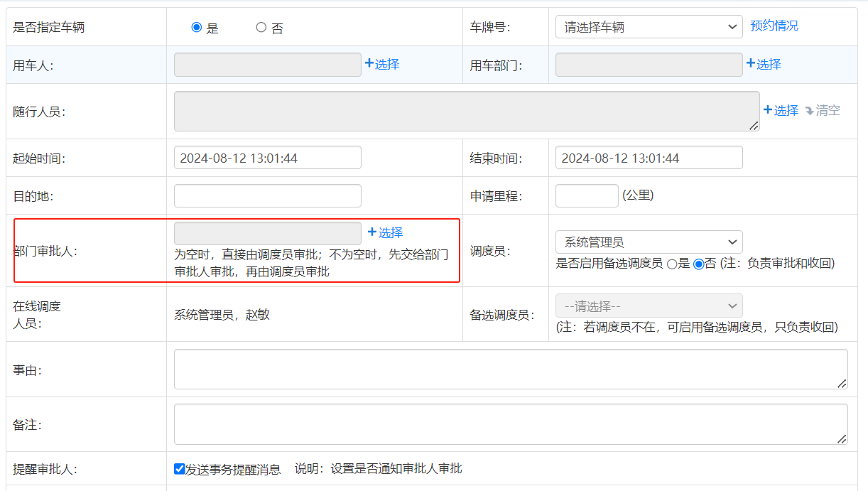Click into the 事由 text area

(510, 369)
